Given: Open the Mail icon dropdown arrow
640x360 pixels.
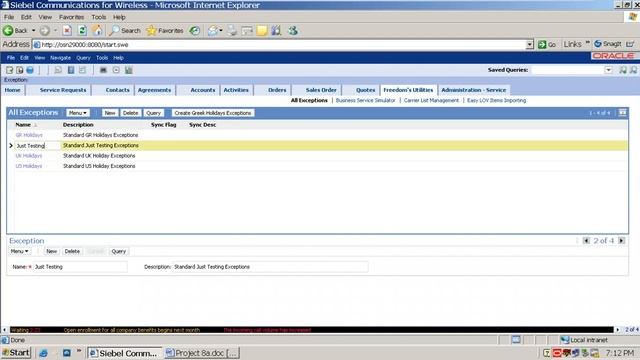Looking at the screenshot, I should tap(221, 31).
